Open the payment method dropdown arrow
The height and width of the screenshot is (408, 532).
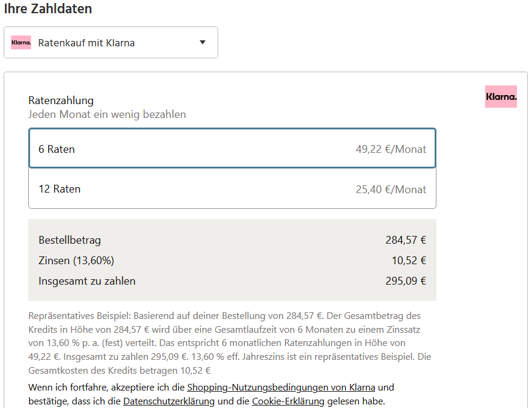203,43
